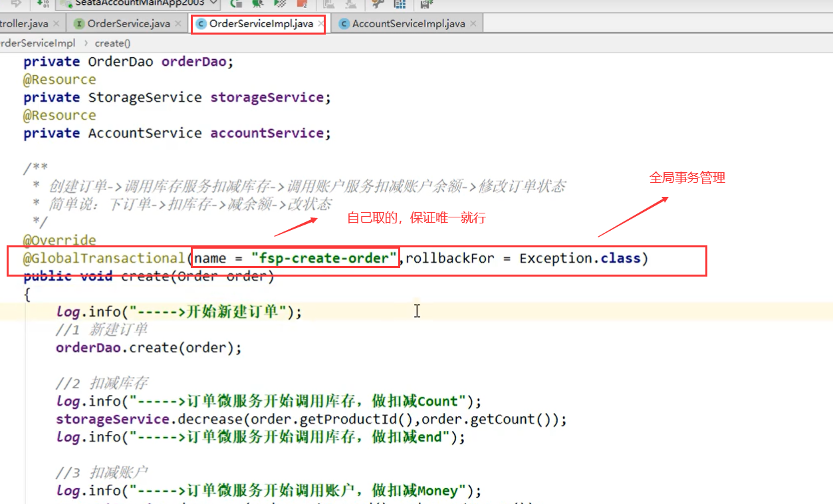The width and height of the screenshot is (833, 504).
Task: Click the public void create method signature
Action: (149, 277)
